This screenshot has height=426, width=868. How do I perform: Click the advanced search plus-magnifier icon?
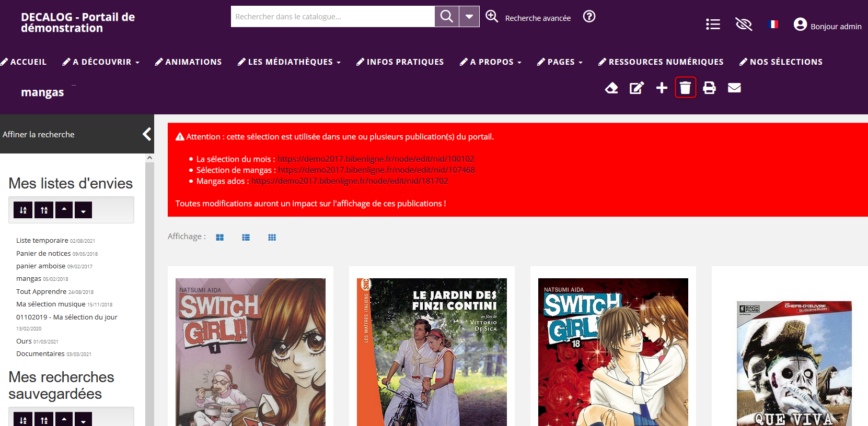492,16
